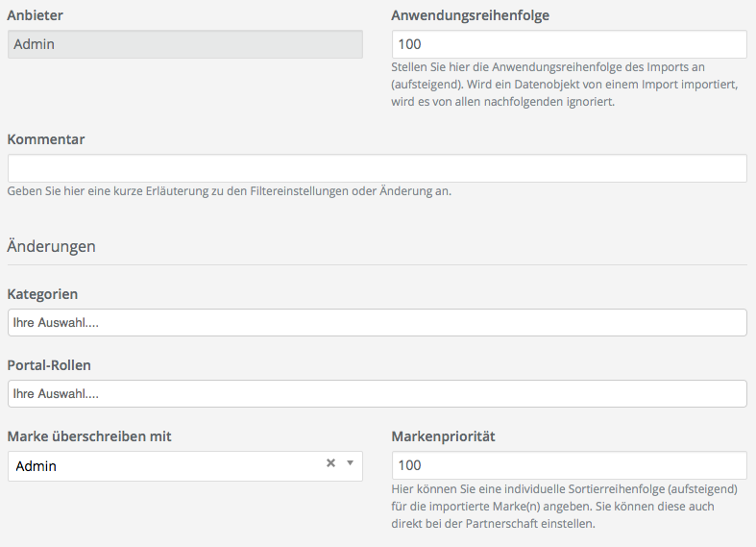Click the Kategorien label

42,294
